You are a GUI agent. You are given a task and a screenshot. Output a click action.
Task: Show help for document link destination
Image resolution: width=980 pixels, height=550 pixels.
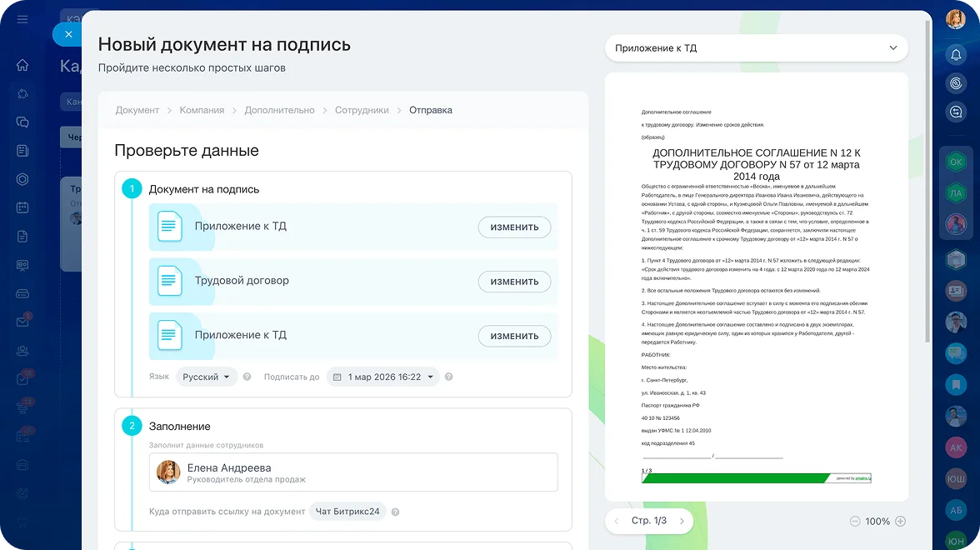click(396, 512)
